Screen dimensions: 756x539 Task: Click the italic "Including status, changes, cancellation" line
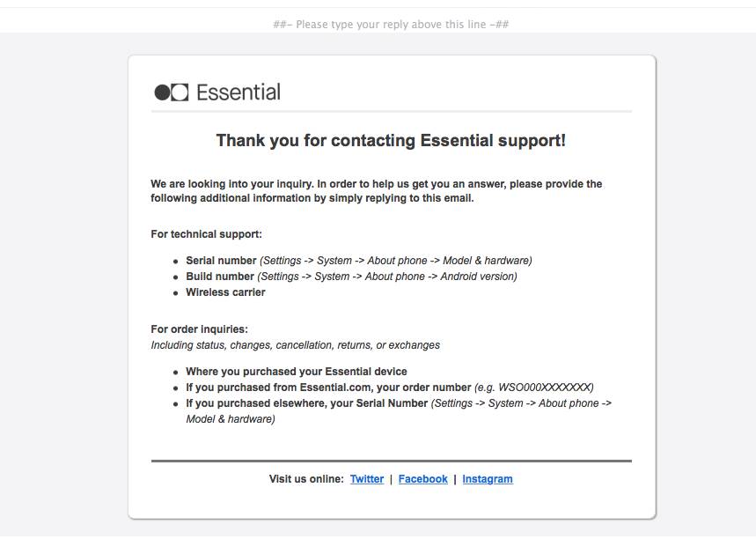point(295,345)
